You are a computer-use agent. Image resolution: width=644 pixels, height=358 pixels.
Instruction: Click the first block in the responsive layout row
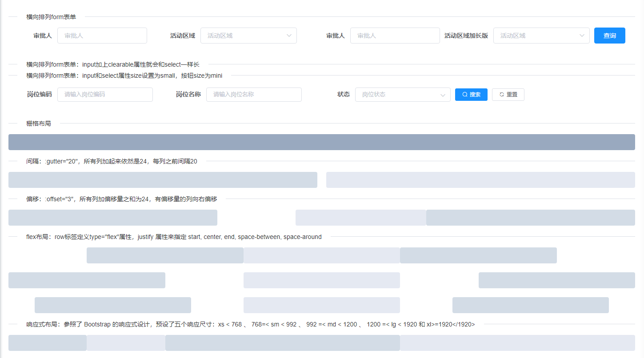coord(47,343)
